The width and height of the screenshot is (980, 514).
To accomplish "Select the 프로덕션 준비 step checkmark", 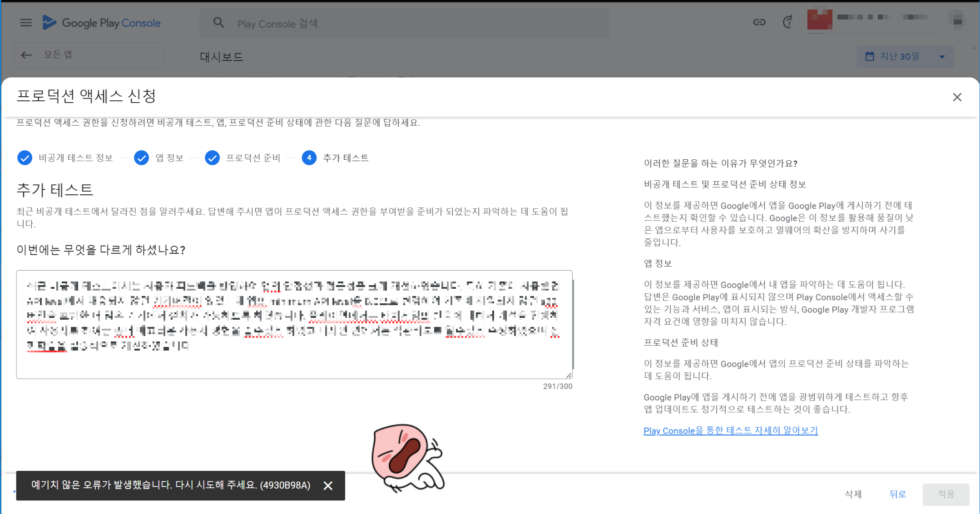I will tap(212, 158).
